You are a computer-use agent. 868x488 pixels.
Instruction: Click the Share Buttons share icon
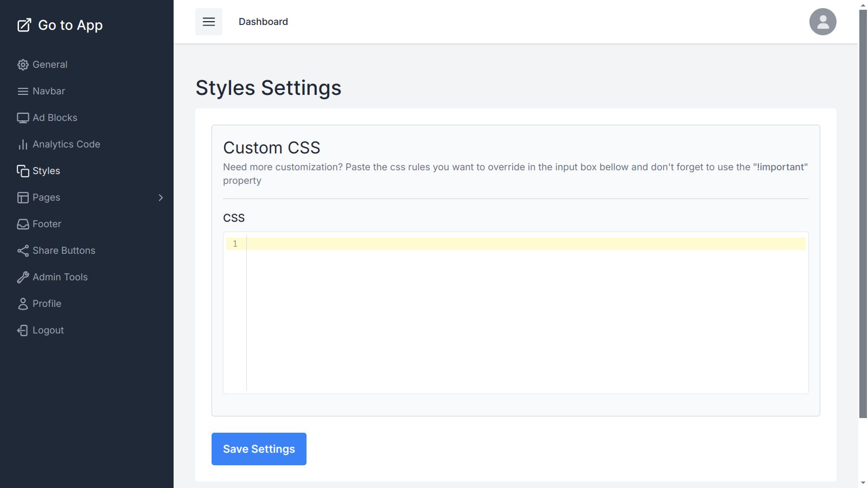coord(23,251)
